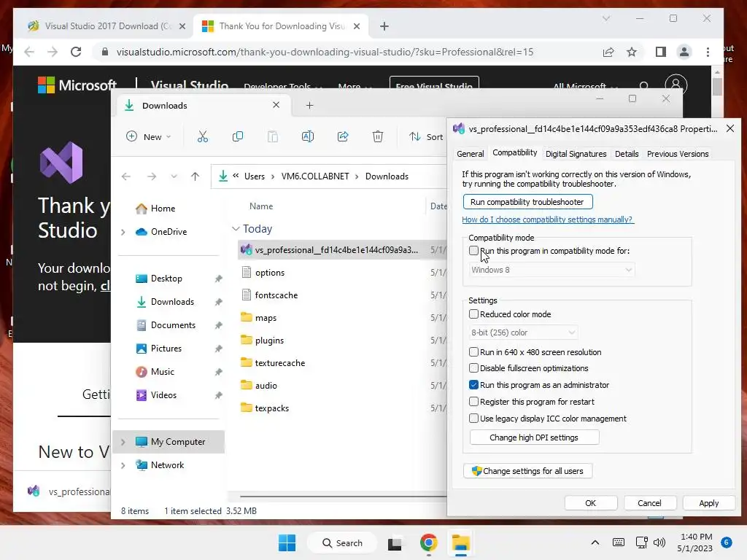
Task: Expand My Computer in navigation pane
Action: tap(123, 442)
